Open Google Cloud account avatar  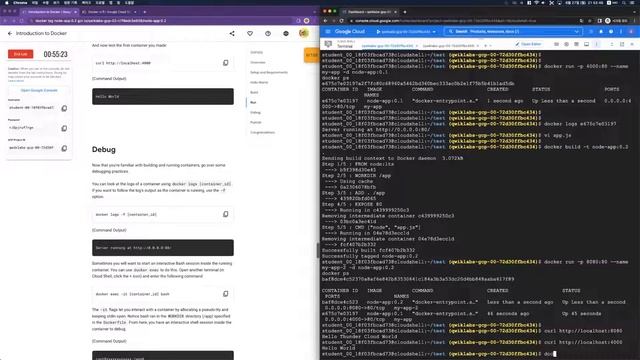pos(631,31)
